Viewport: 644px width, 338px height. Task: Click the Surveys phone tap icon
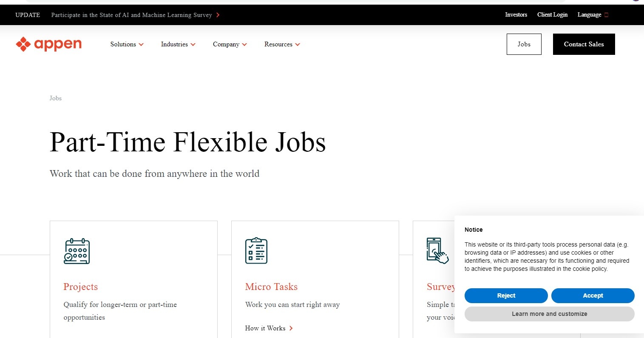(437, 251)
